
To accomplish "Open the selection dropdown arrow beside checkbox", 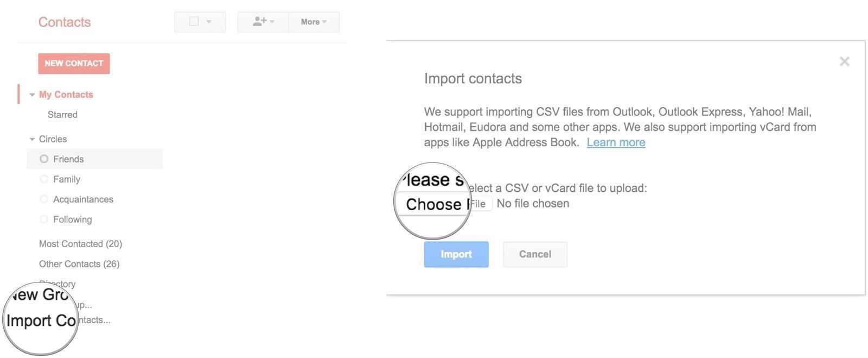I will pos(209,22).
